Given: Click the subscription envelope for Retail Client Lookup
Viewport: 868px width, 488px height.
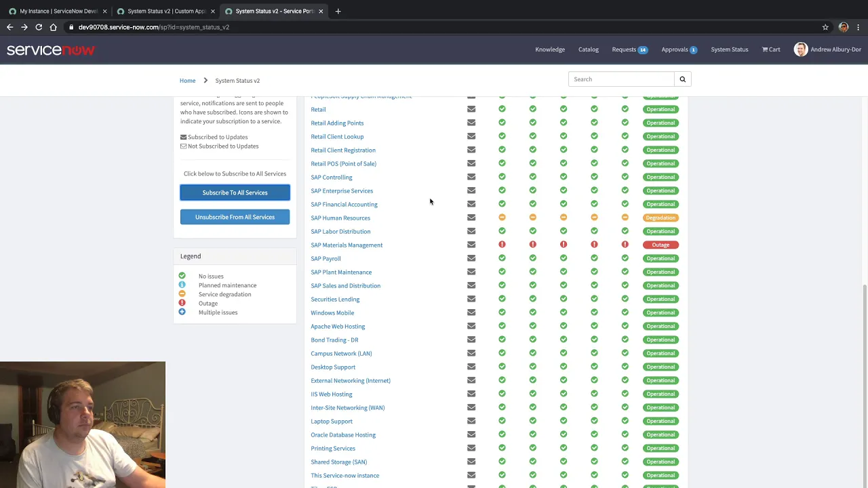Looking at the screenshot, I should 471,136.
